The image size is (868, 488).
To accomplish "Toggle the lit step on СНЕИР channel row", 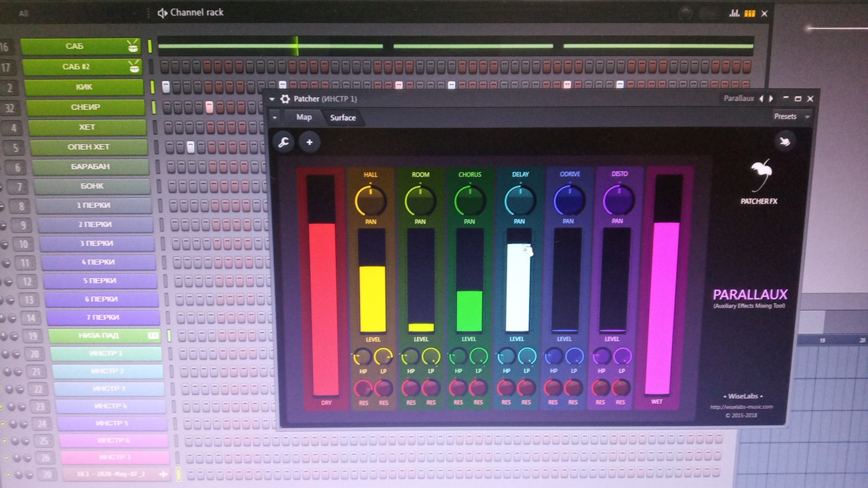I will [210, 107].
